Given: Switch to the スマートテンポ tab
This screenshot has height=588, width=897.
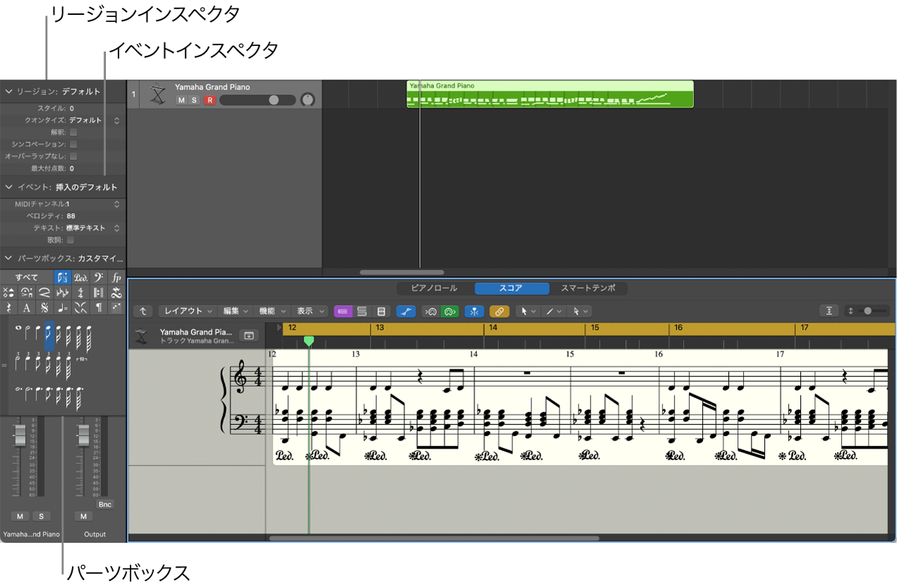Looking at the screenshot, I should pos(588,288).
